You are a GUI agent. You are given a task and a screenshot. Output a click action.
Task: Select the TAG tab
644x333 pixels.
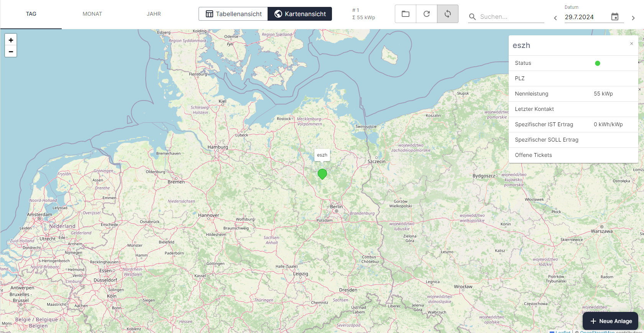pos(31,14)
